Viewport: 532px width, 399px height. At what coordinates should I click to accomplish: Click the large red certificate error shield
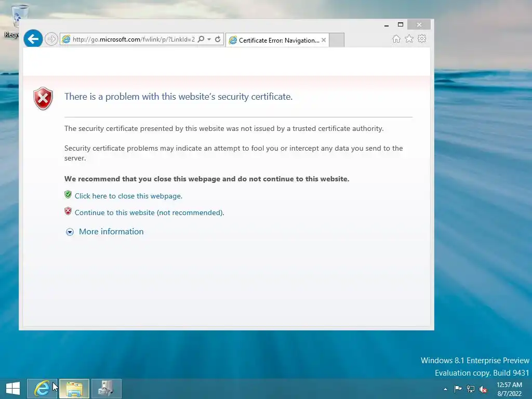(x=43, y=98)
